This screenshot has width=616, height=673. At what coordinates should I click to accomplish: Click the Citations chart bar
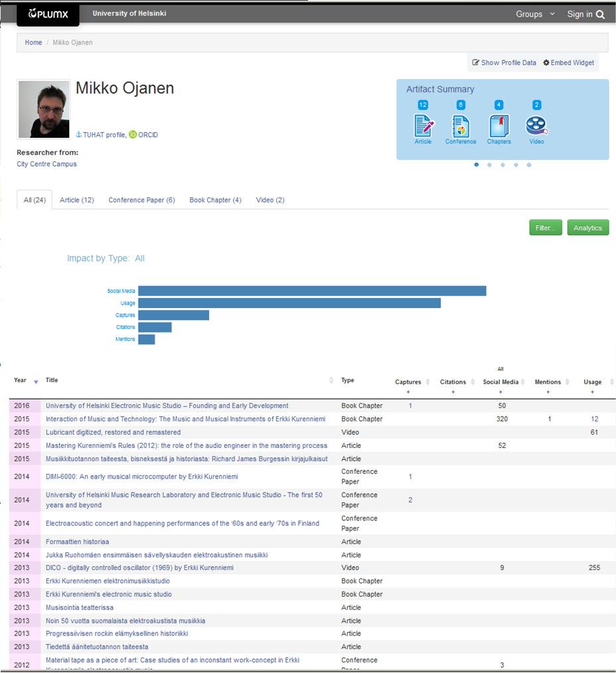(x=155, y=327)
